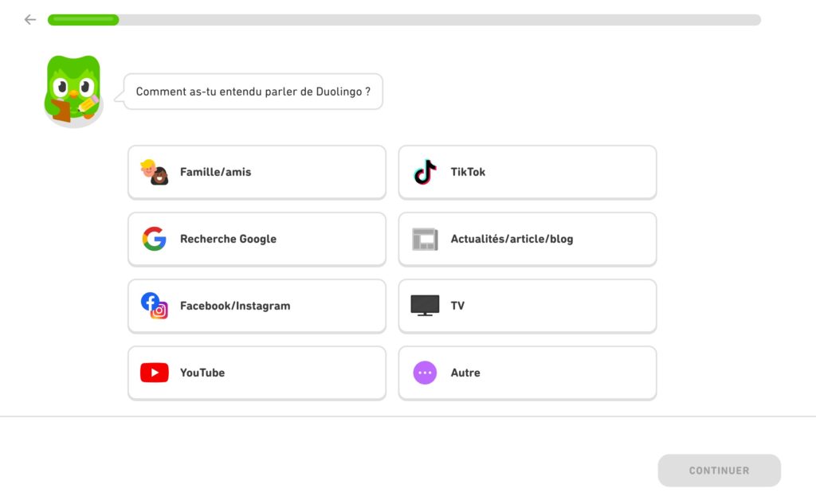Viewport: 816px width, 504px height.
Task: Select Actualités/article/blog as the source
Action: (512, 239)
